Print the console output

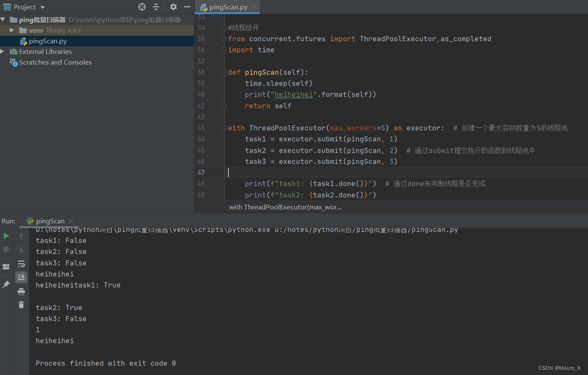tap(21, 291)
